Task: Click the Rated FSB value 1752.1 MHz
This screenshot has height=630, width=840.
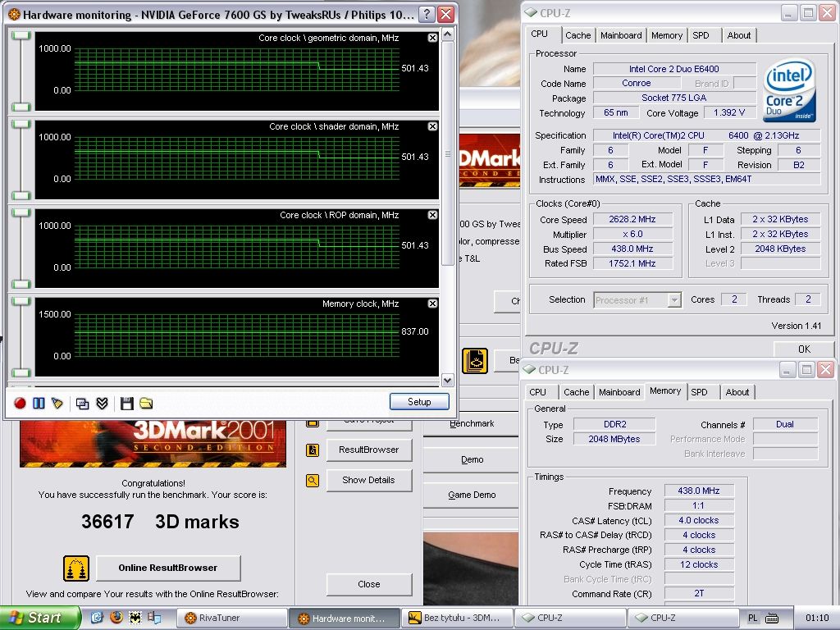Action: pos(632,263)
